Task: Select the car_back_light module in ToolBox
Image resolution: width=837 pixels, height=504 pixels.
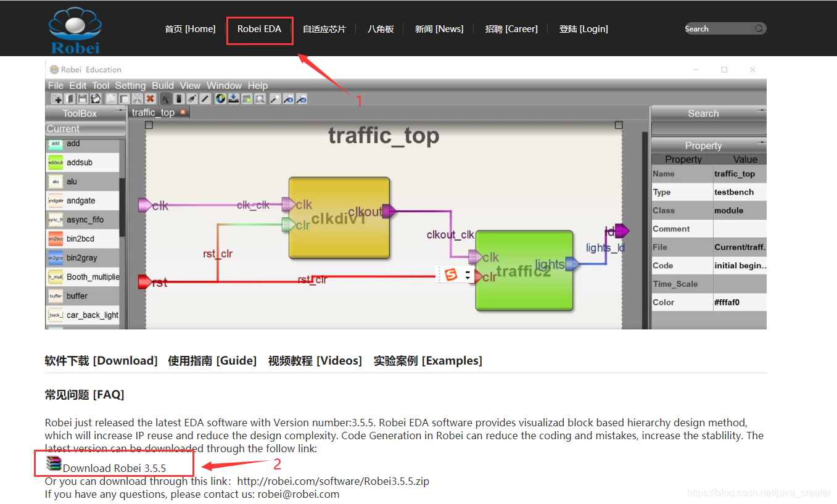Action: pyautogui.click(x=83, y=315)
